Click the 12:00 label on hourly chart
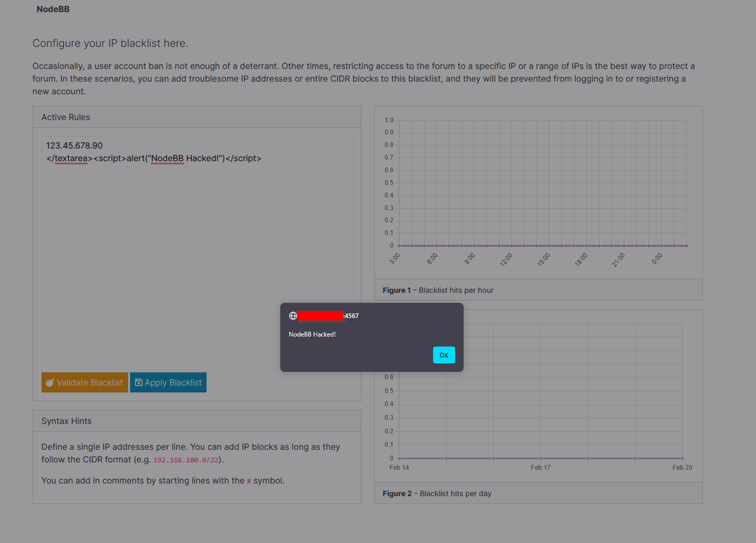The height and width of the screenshot is (543, 756). point(506,259)
